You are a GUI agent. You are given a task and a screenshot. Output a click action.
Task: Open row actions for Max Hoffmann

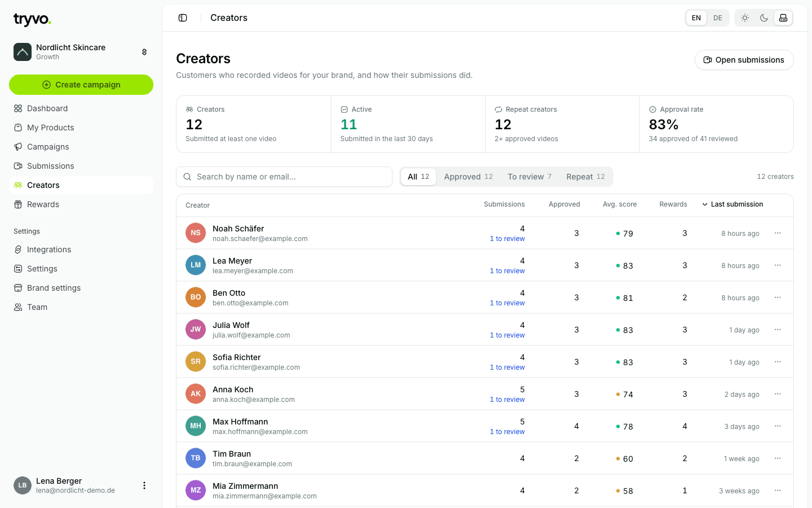[778, 426]
